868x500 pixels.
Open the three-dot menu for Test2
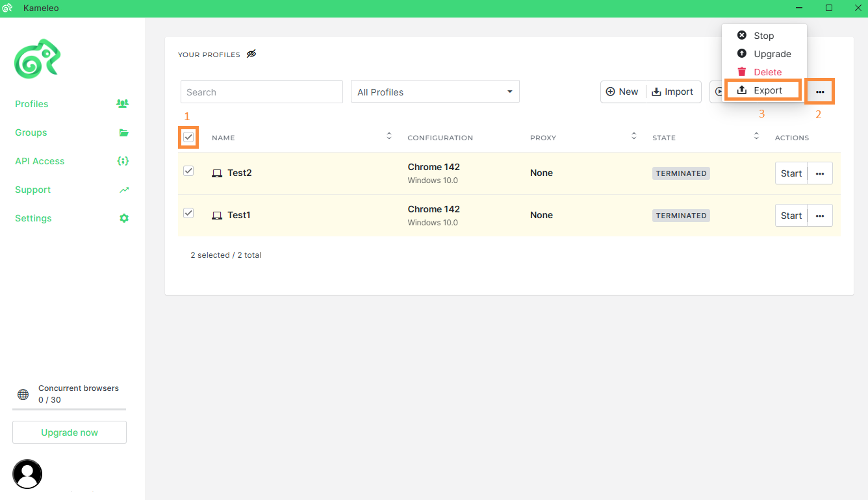click(820, 173)
